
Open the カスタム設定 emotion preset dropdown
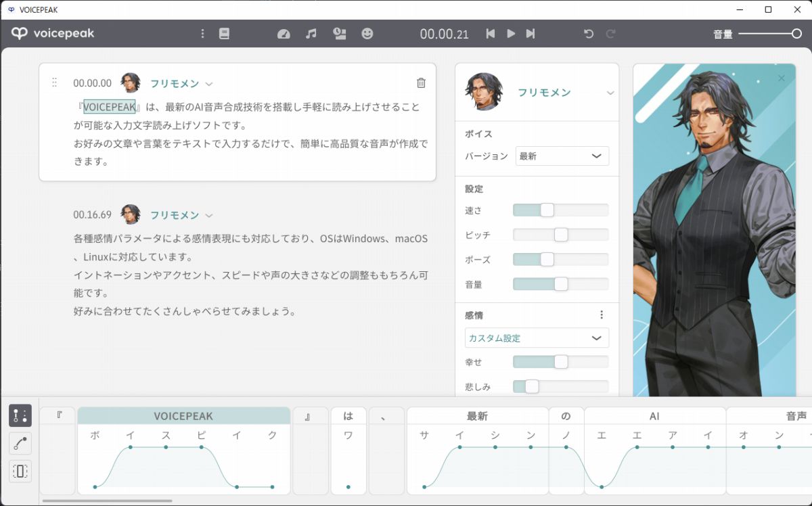point(537,338)
